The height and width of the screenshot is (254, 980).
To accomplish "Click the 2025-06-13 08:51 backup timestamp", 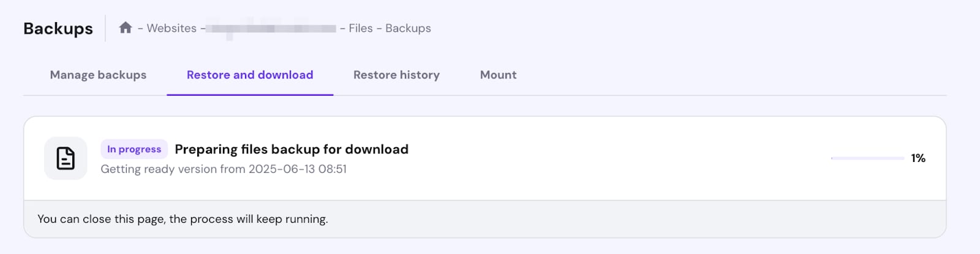I will (298, 169).
